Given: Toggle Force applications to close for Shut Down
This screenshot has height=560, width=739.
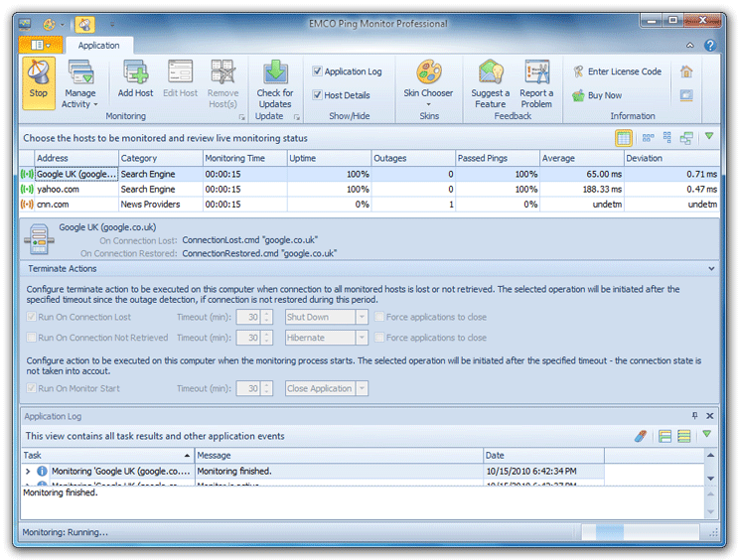Looking at the screenshot, I should (378, 317).
